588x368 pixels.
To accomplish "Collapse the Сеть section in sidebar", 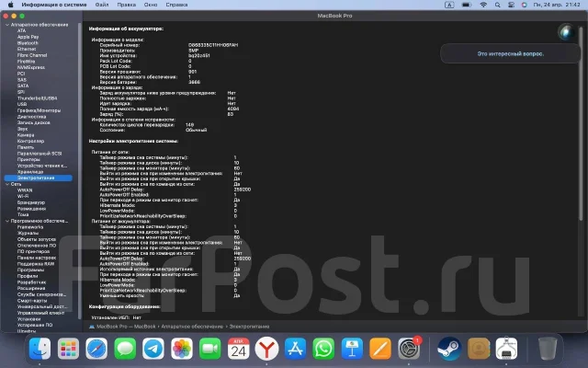I will [x=7, y=184].
